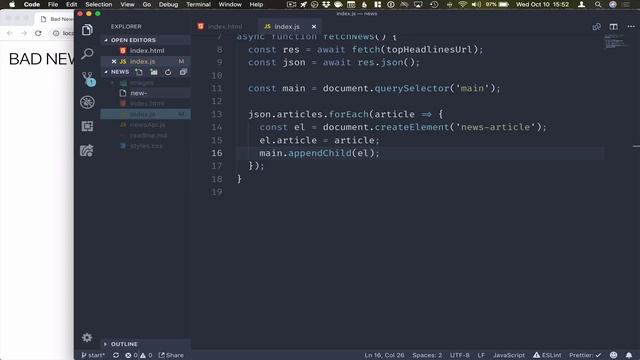Screen dimensions: 640x360
Task: Open the Window menu
Action: [230, 4]
